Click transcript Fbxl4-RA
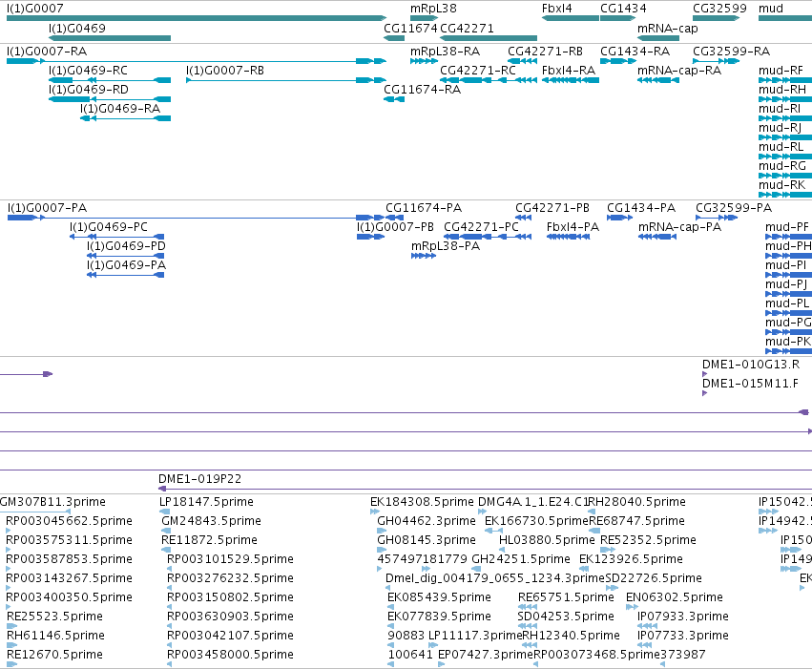The width and height of the screenshot is (812, 669). (x=571, y=80)
